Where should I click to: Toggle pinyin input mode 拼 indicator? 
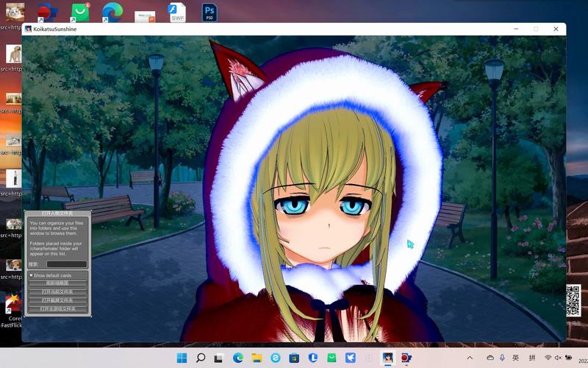(x=531, y=358)
